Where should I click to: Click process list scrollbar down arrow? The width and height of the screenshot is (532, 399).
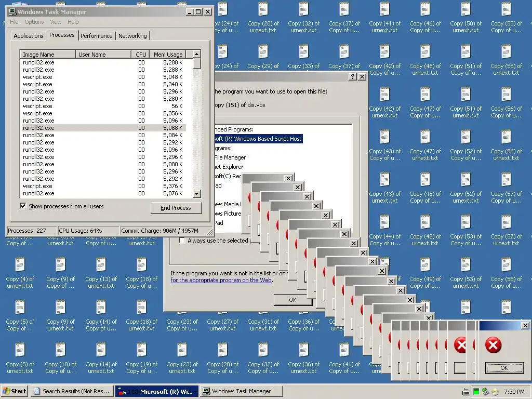[197, 194]
